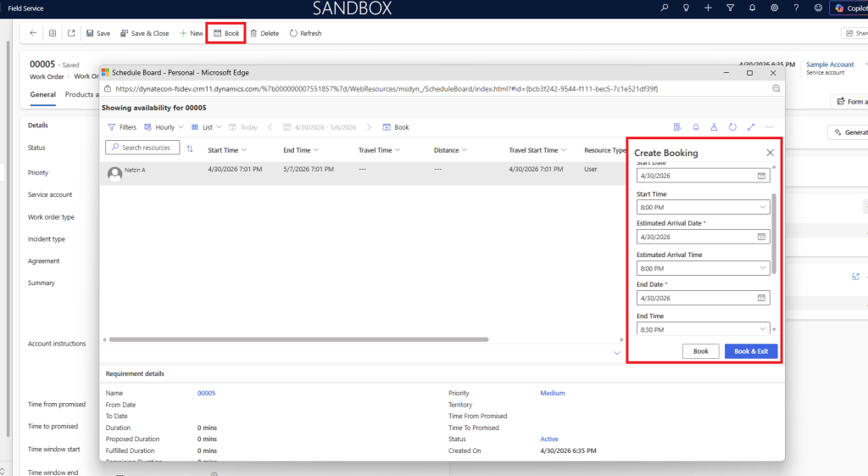Open the Start Time column dropdown
The width and height of the screenshot is (868, 476).
point(243,150)
